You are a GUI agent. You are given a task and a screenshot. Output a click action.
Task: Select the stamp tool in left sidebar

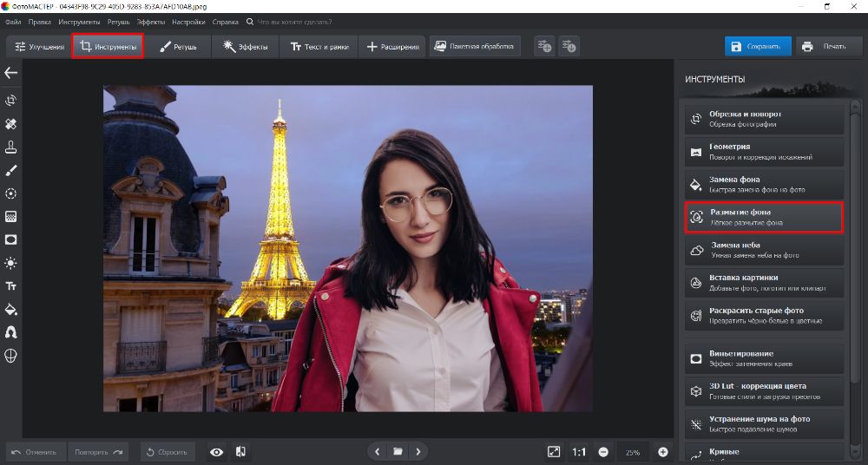pos(11,147)
